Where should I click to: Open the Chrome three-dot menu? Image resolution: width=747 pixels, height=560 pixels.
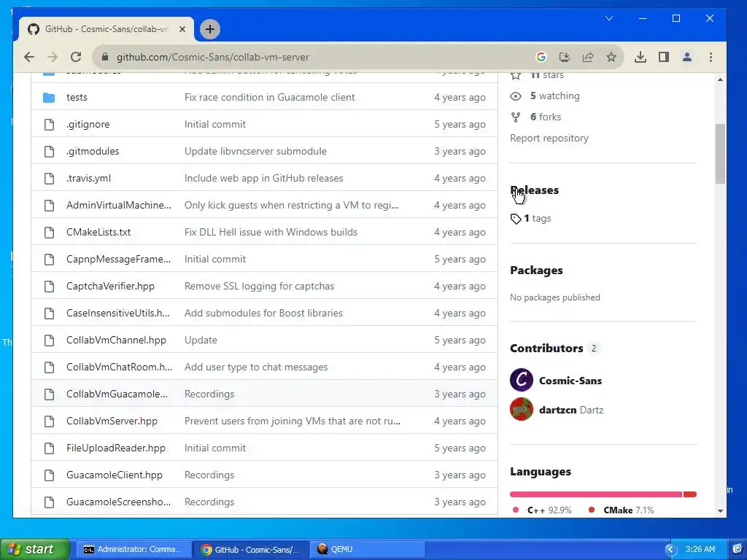click(711, 57)
